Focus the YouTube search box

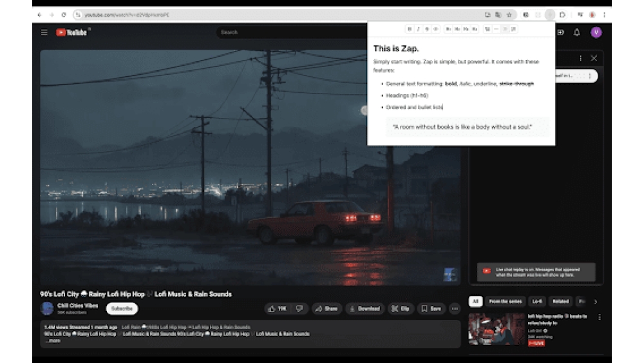tap(292, 32)
